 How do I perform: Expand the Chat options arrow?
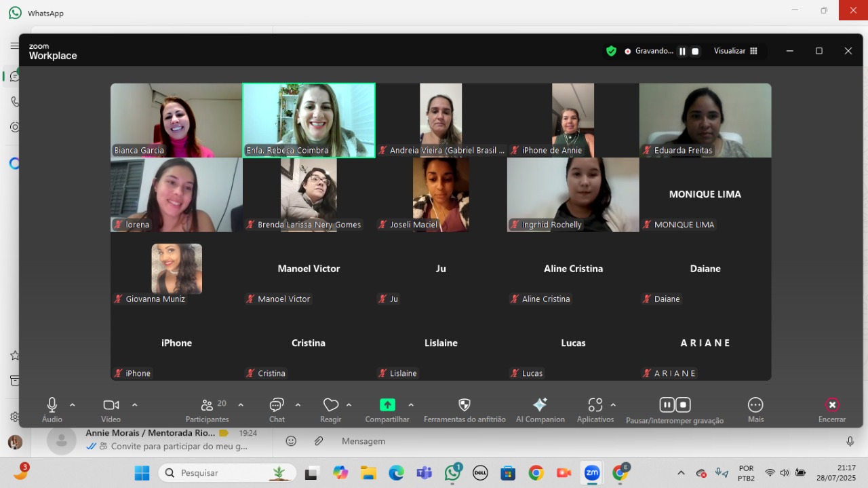[298, 405]
